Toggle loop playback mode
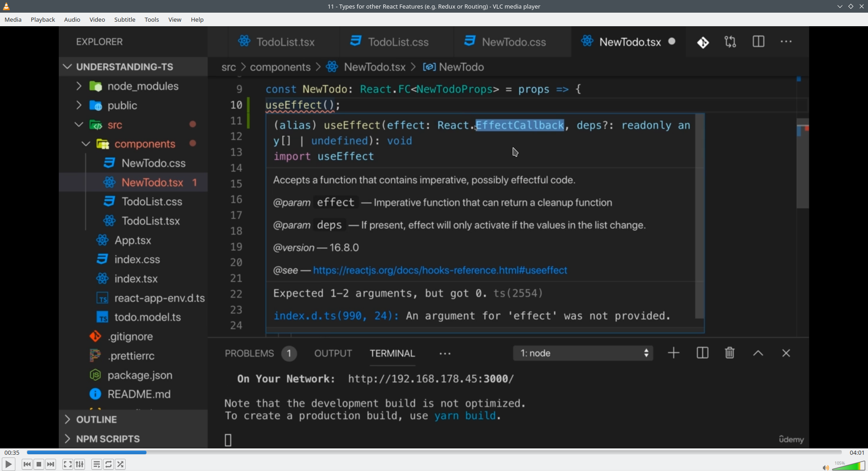Image resolution: width=868 pixels, height=471 pixels. [108, 464]
